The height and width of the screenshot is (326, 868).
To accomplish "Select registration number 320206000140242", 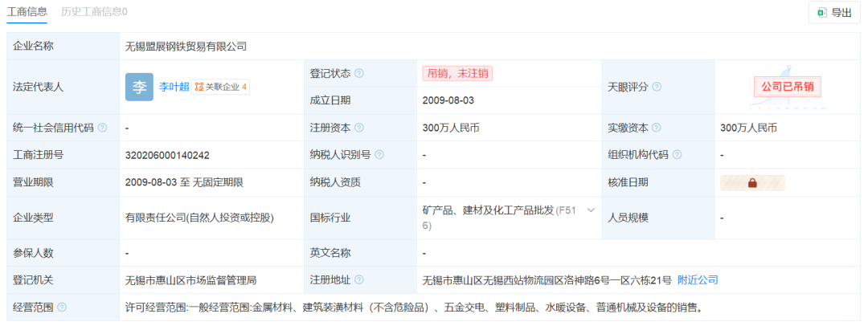I will [x=167, y=155].
